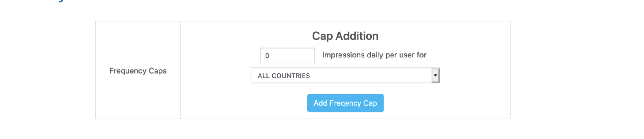Click the word 'Addition' in the heading
Viewport: 644px width, 139px height.
357,36
